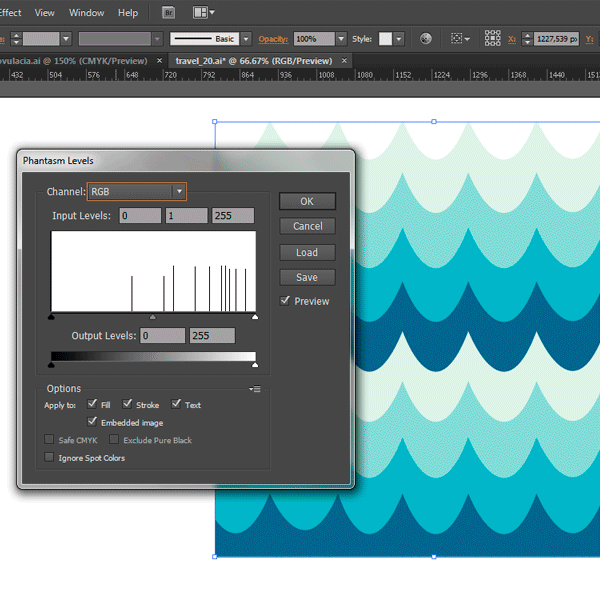Uncheck the Text checkbox

tap(176, 404)
